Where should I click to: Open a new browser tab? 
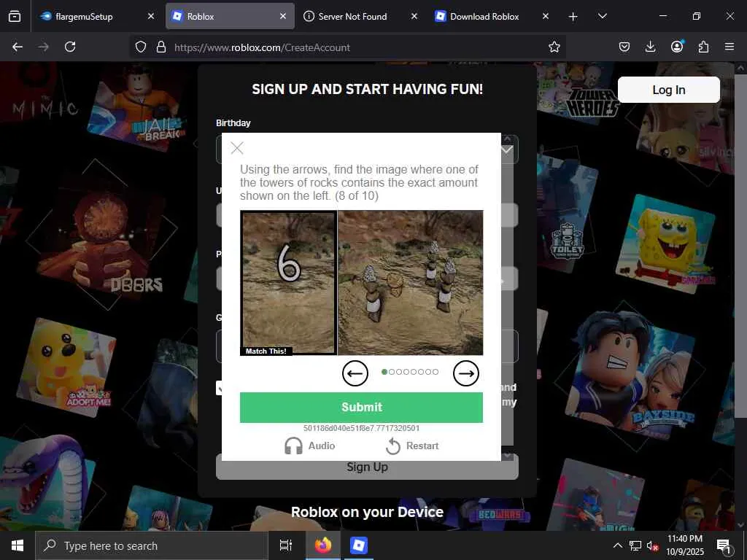coord(573,17)
